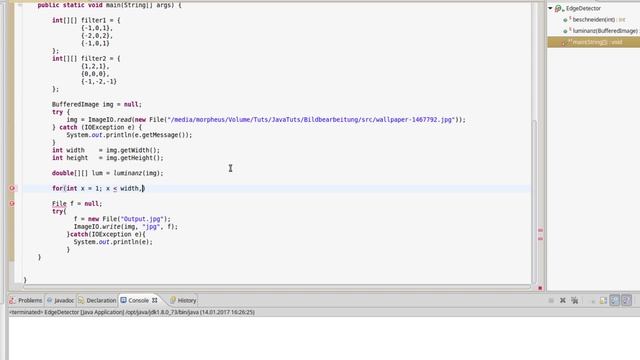Select main(String[]) in the Outline
Image resolution: width=640 pixels, height=360 pixels.
click(x=593, y=42)
